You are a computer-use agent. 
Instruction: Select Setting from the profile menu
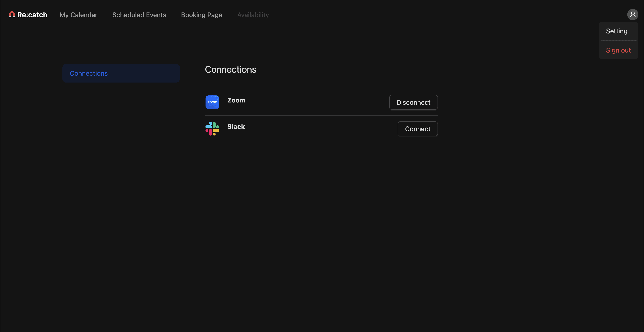click(616, 31)
